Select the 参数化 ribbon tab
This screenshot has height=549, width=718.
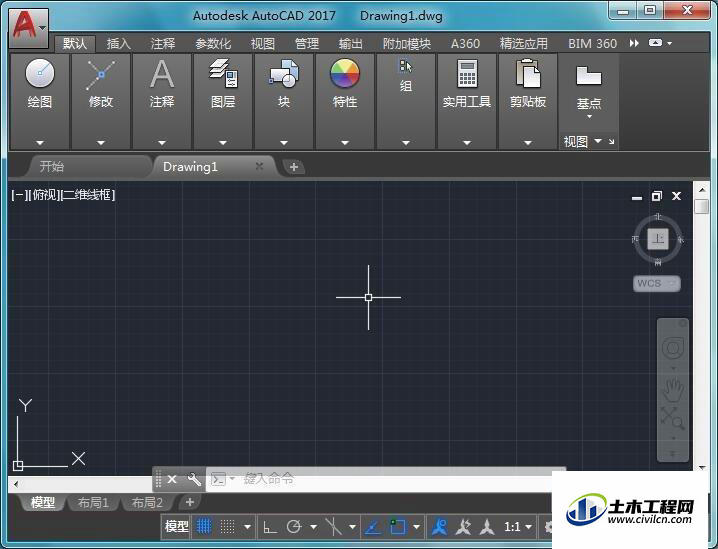(x=213, y=44)
